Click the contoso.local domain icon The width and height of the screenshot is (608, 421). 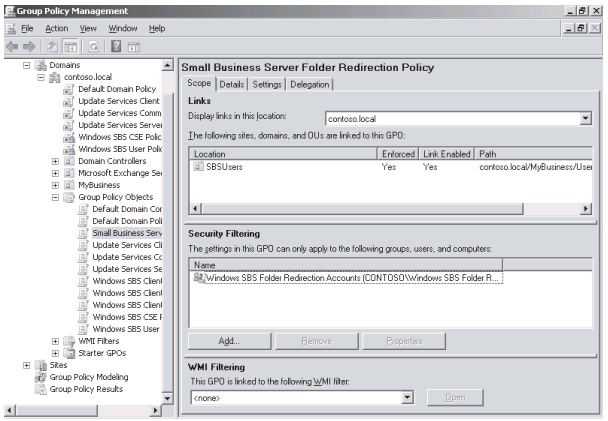(55, 77)
